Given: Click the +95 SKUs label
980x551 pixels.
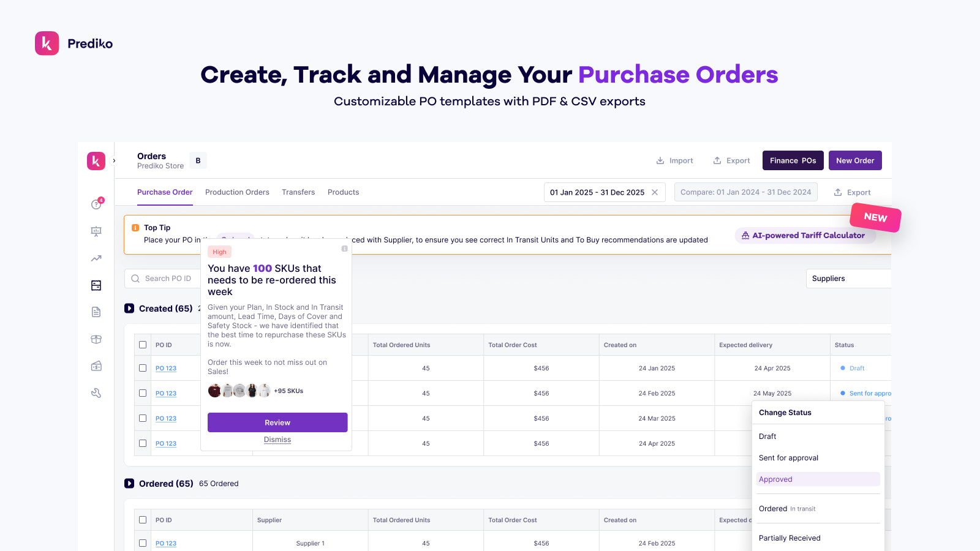Looking at the screenshot, I should 288,391.
